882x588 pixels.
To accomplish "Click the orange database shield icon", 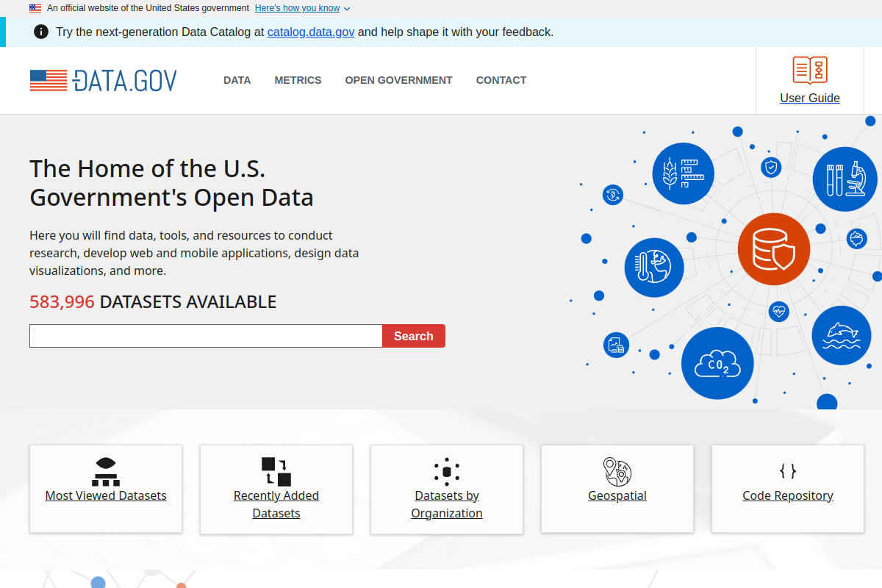I will (x=774, y=249).
